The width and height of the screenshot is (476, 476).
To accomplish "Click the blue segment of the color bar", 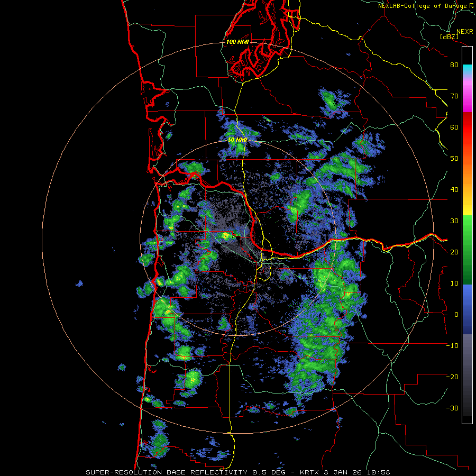I will tap(467, 309).
